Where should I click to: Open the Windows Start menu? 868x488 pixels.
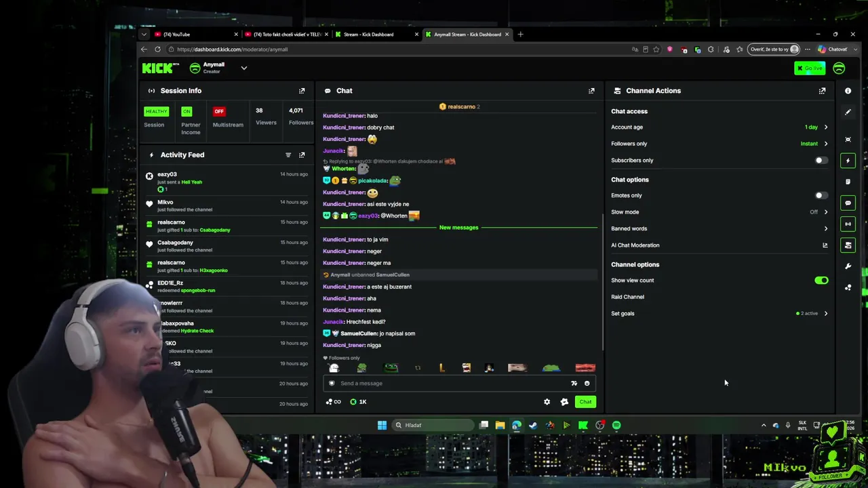(x=382, y=426)
